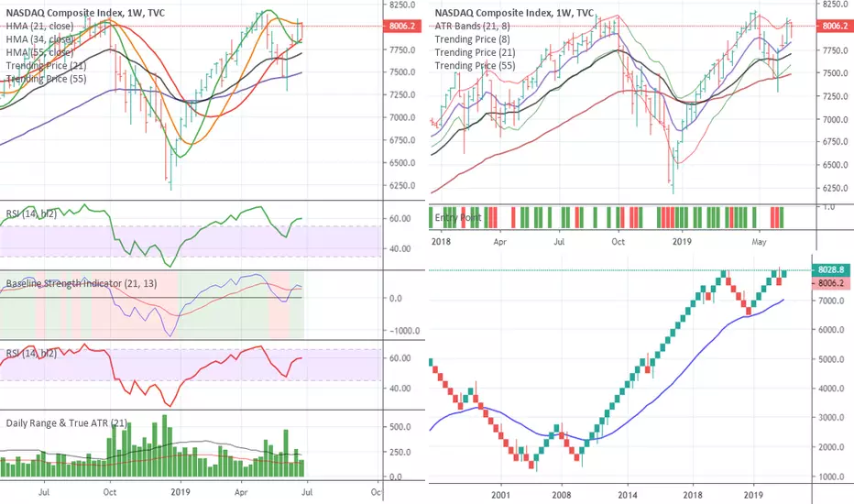Viewport: 854px width, 504px height.
Task: Click the 2008 label on Renko time axis
Action: tap(561, 495)
